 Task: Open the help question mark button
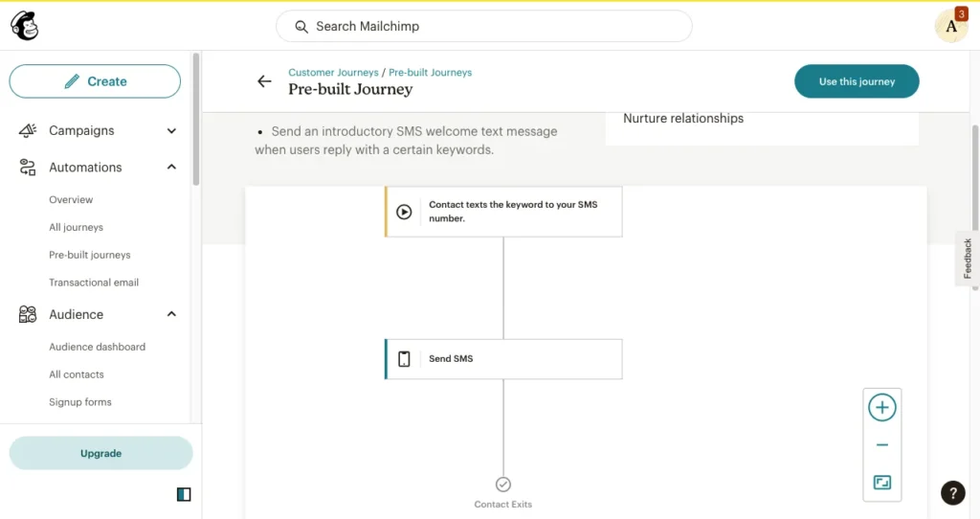pos(952,493)
